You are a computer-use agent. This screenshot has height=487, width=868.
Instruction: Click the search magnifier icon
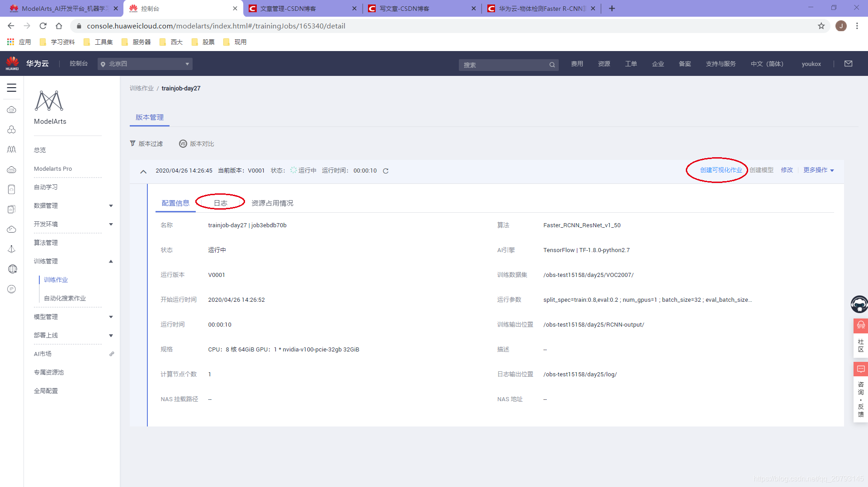[x=552, y=65]
